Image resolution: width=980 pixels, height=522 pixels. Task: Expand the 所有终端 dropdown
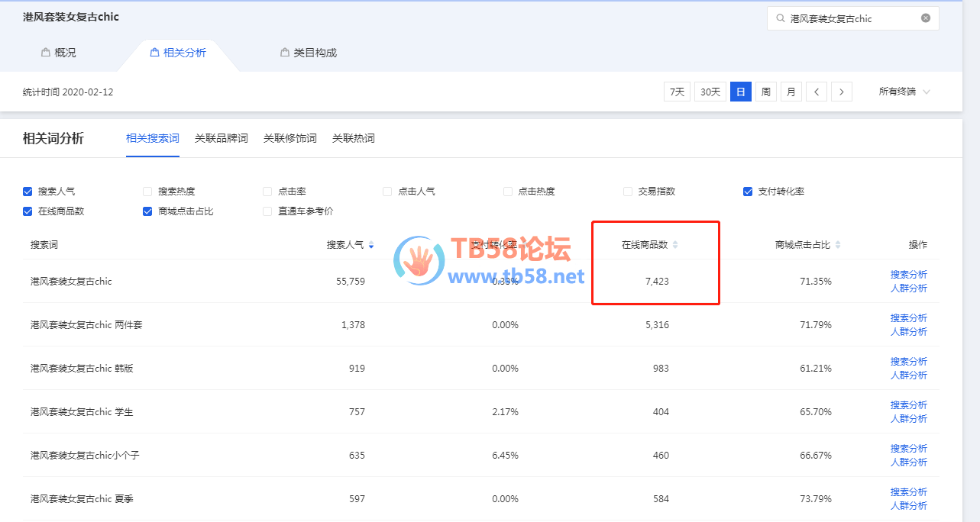[x=904, y=92]
